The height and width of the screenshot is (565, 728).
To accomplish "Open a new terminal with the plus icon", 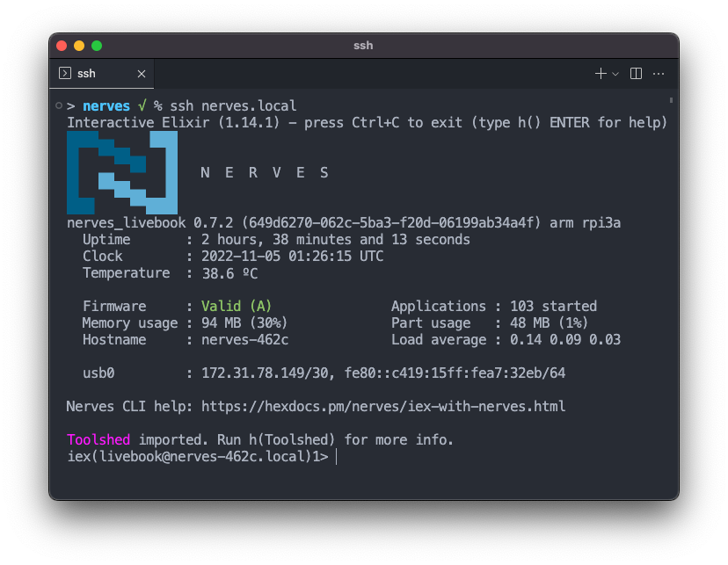I will [601, 74].
